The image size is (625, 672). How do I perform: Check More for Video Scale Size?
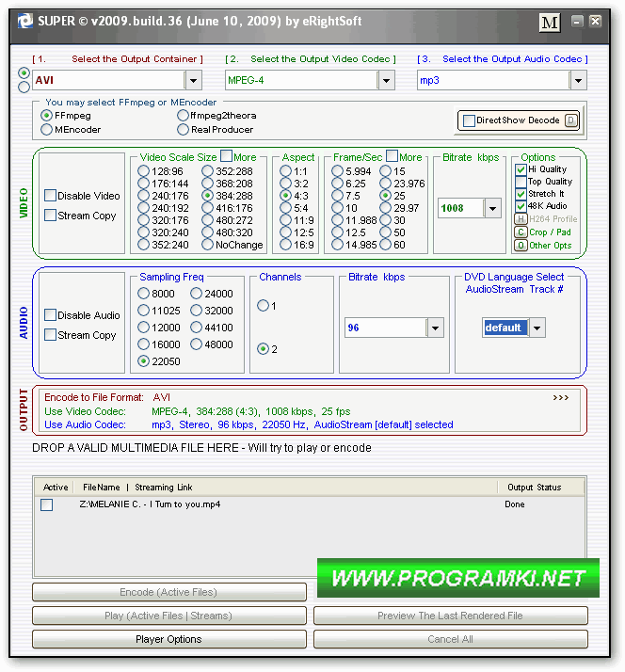pos(226,155)
